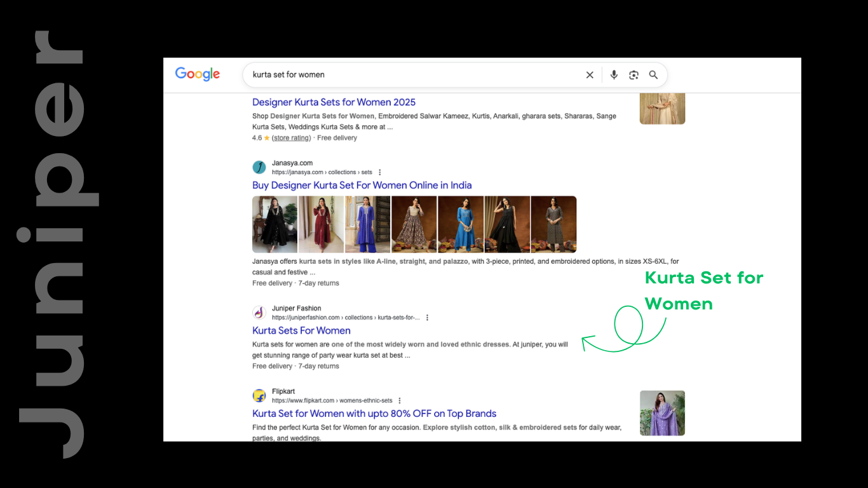This screenshot has height=488, width=868.
Task: Open the navy blue palazzo set thumbnail
Action: [367, 224]
